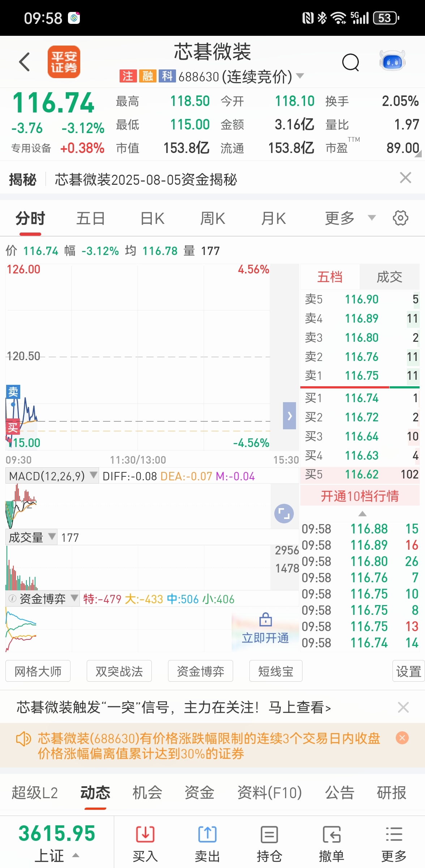Dismiss the orange warning announcement
Screen dimensions: 425x868
coord(402,738)
